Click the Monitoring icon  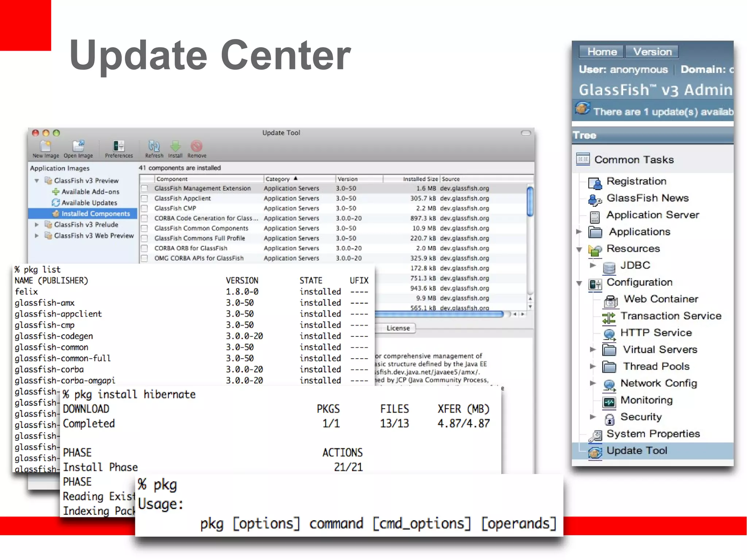point(609,402)
